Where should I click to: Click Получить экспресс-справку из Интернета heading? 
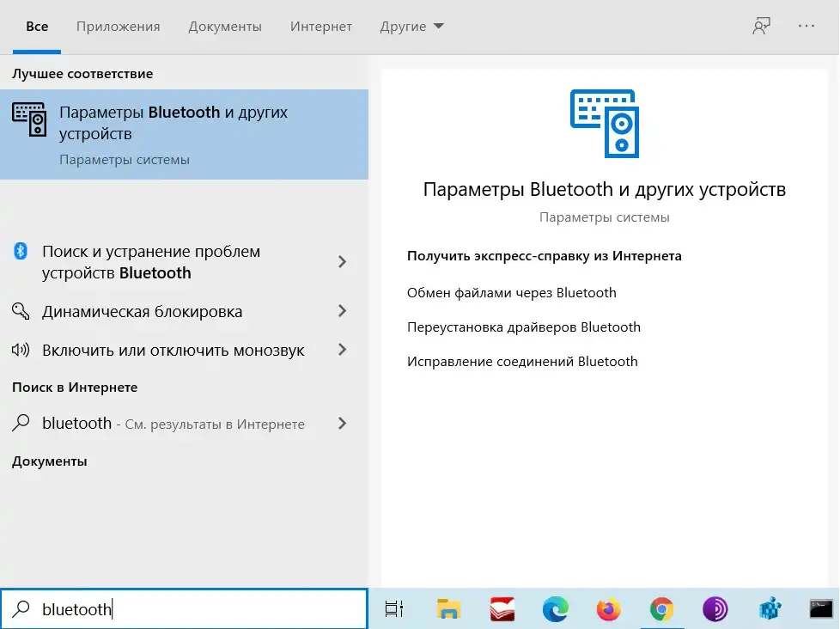click(x=545, y=255)
